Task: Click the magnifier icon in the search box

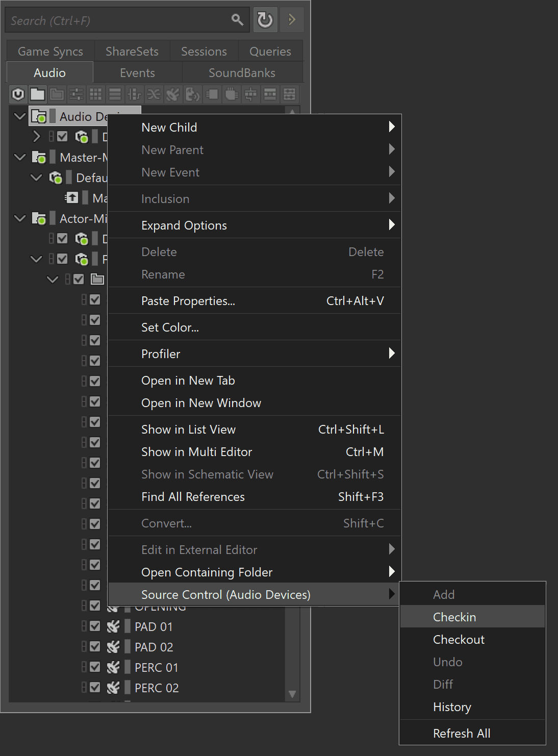Action: 237,20
